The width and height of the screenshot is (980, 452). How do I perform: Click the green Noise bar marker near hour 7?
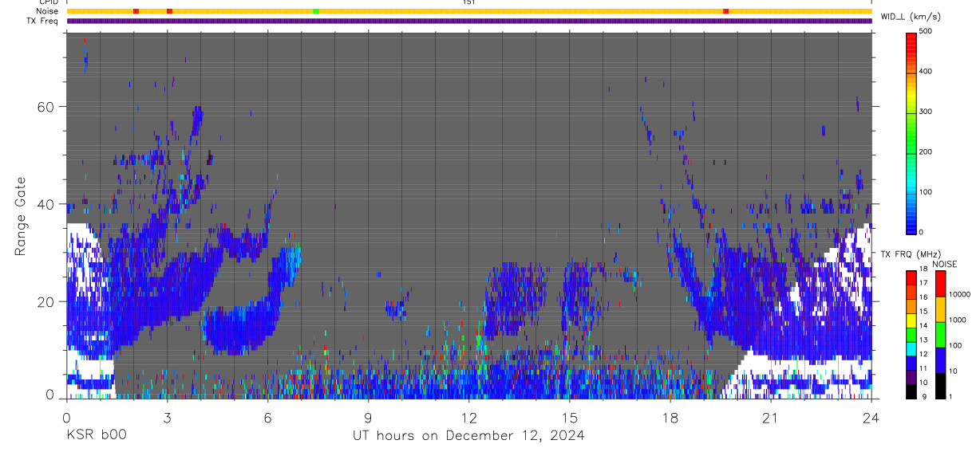coord(316,11)
